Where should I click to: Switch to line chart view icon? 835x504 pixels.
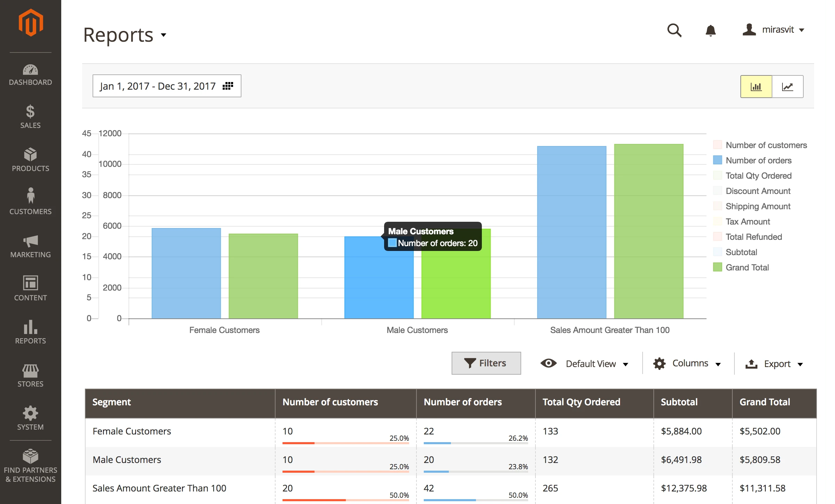(x=787, y=87)
